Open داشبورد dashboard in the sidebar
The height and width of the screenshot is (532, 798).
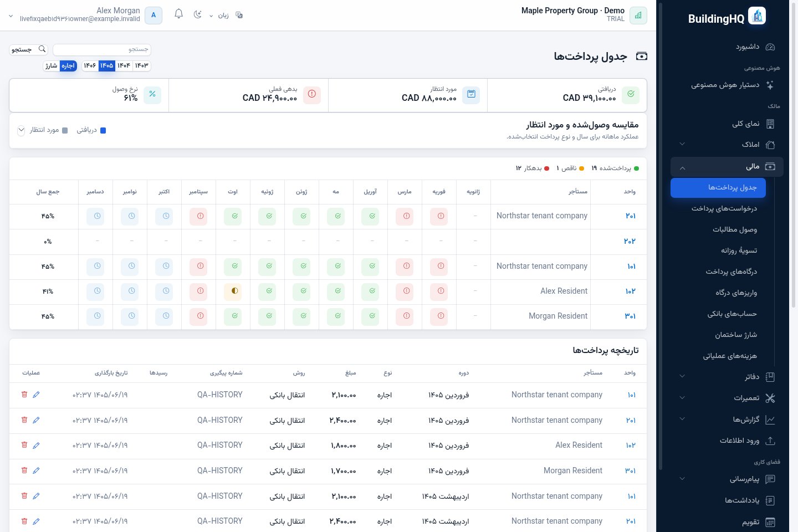(x=727, y=47)
